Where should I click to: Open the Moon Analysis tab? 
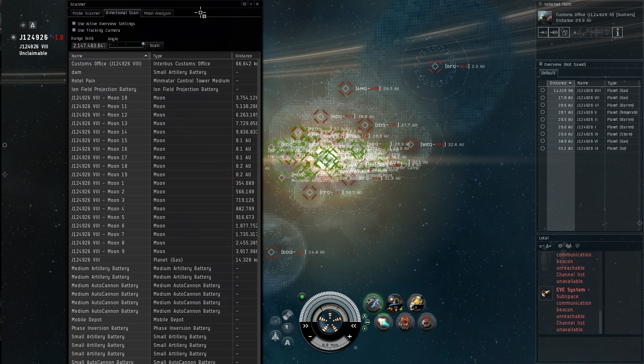[157, 13]
